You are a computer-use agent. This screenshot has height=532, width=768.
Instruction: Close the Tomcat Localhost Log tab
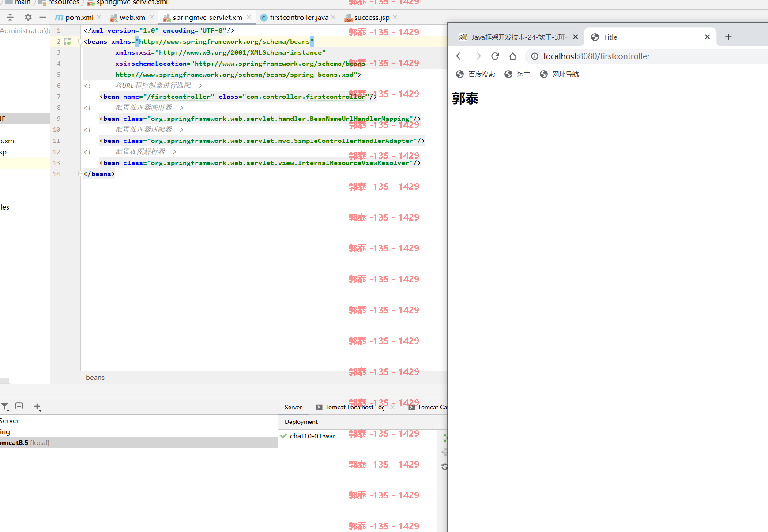click(x=392, y=407)
